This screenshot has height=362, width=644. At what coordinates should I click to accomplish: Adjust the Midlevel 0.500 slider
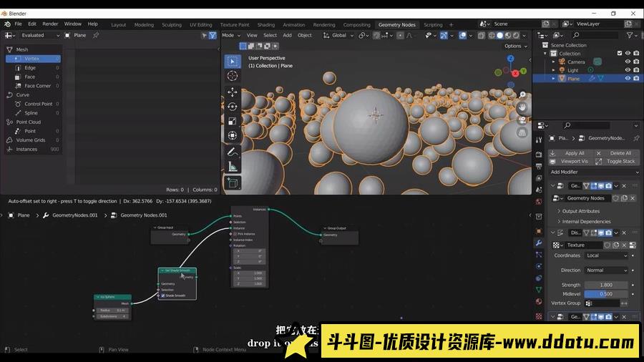click(606, 294)
